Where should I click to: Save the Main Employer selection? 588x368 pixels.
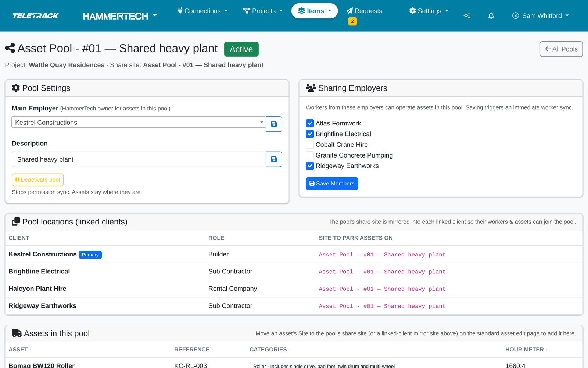coord(274,124)
